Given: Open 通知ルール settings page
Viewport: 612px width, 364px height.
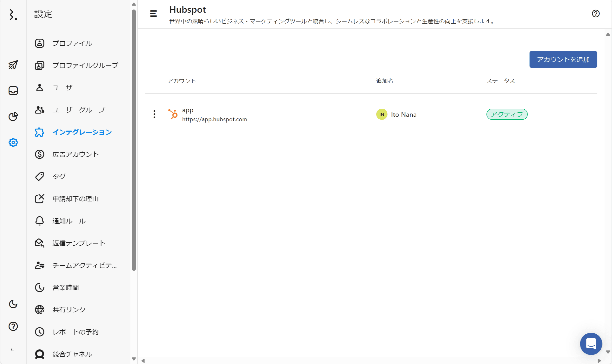Looking at the screenshot, I should click(x=69, y=221).
